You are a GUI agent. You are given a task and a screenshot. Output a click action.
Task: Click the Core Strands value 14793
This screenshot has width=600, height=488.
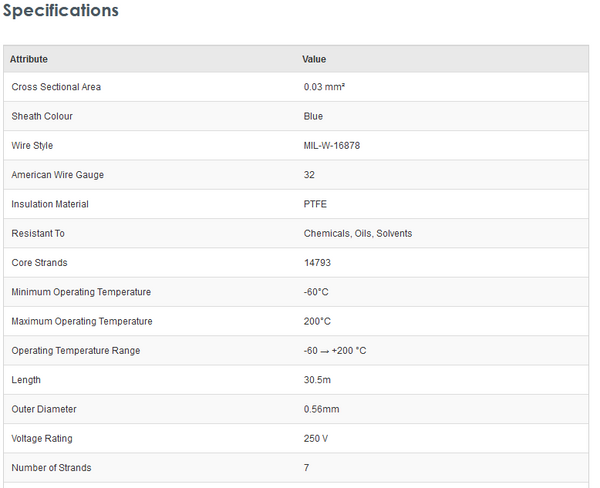(x=318, y=263)
